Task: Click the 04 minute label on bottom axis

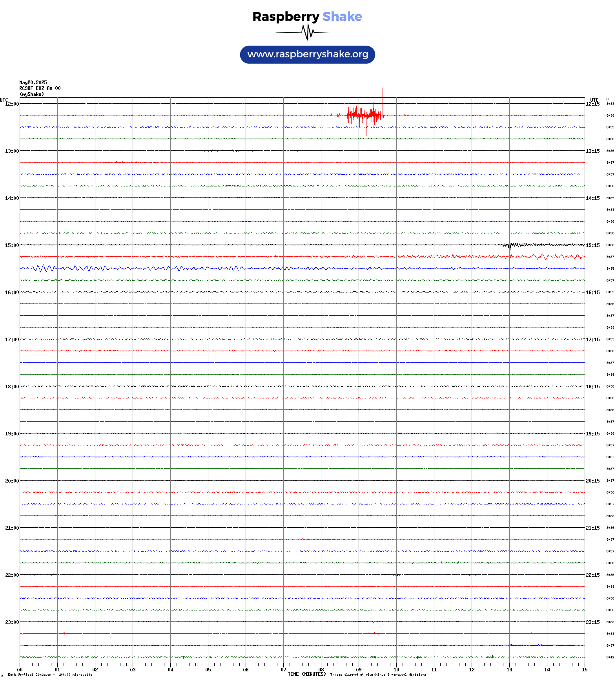Action: click(170, 670)
